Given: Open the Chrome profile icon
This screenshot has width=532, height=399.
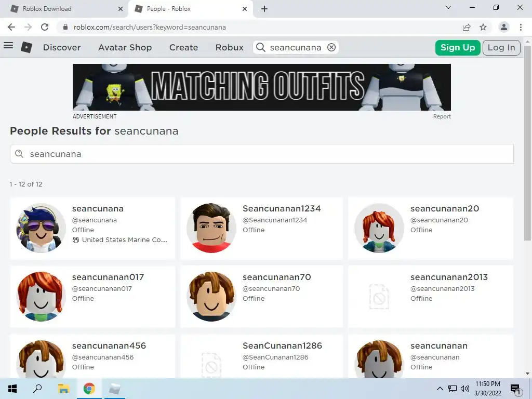Looking at the screenshot, I should [x=504, y=27].
